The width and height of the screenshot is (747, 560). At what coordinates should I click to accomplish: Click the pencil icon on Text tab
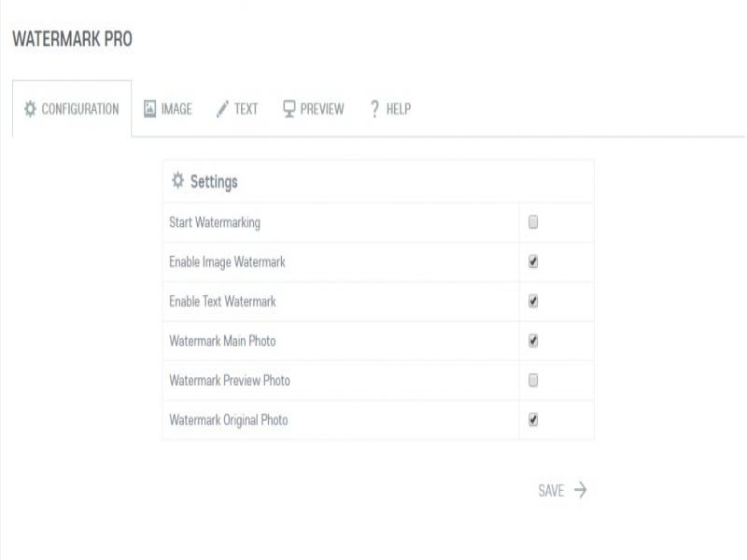222,109
